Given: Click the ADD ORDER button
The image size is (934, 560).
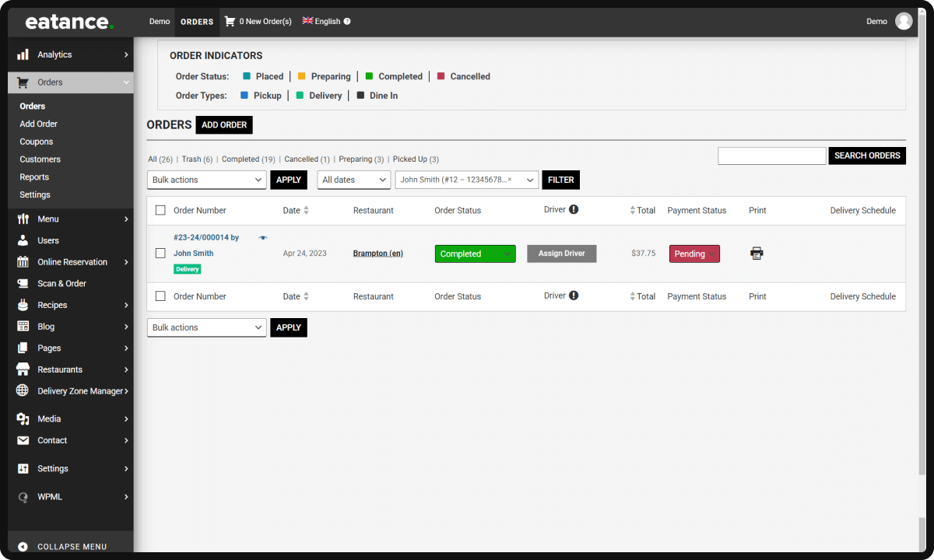Looking at the screenshot, I should pyautogui.click(x=224, y=124).
